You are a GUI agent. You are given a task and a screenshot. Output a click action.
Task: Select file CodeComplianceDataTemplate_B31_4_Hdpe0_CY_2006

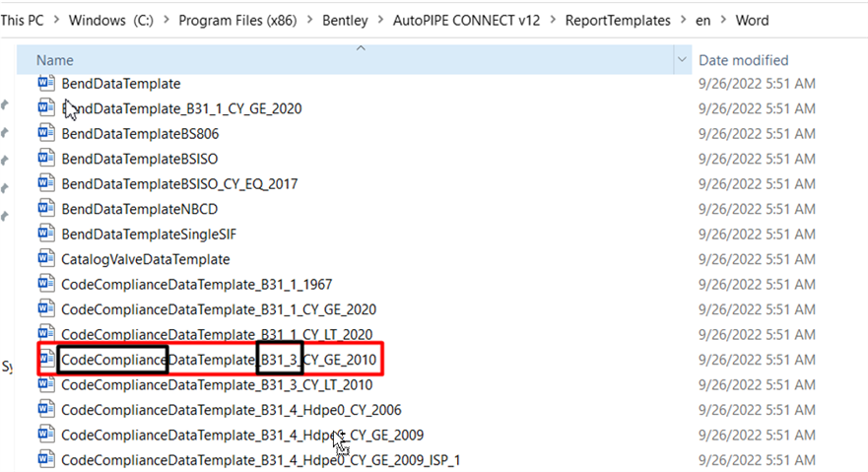click(232, 410)
